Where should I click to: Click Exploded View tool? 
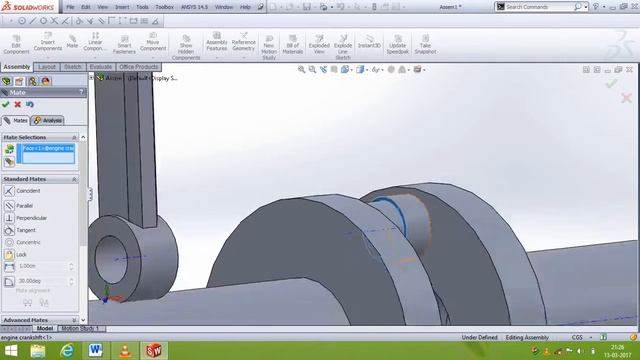(x=319, y=45)
